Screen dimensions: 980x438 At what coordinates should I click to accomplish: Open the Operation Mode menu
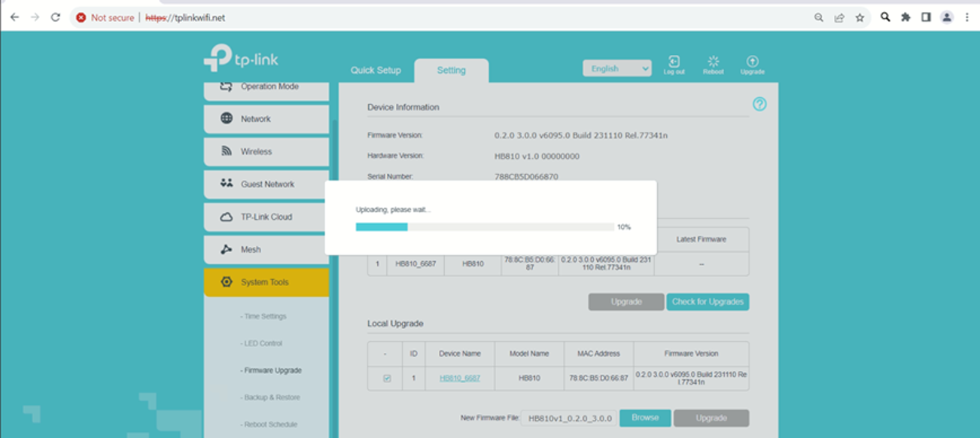click(x=266, y=90)
